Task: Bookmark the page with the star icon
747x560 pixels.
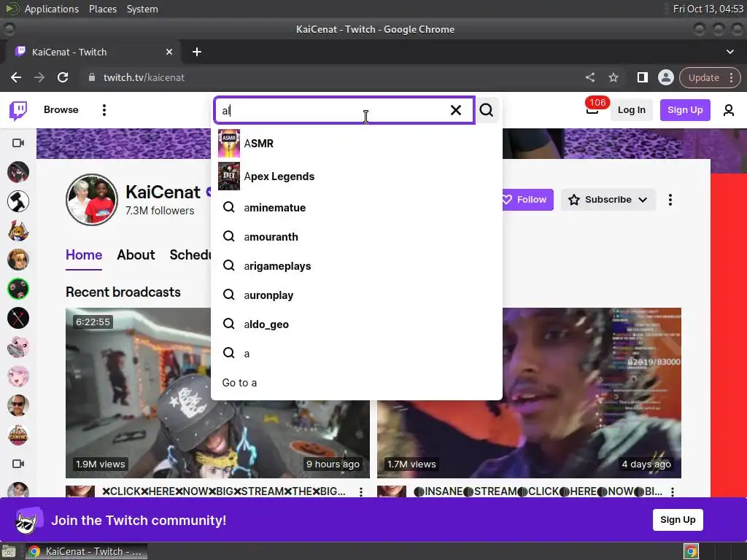Action: tap(613, 77)
